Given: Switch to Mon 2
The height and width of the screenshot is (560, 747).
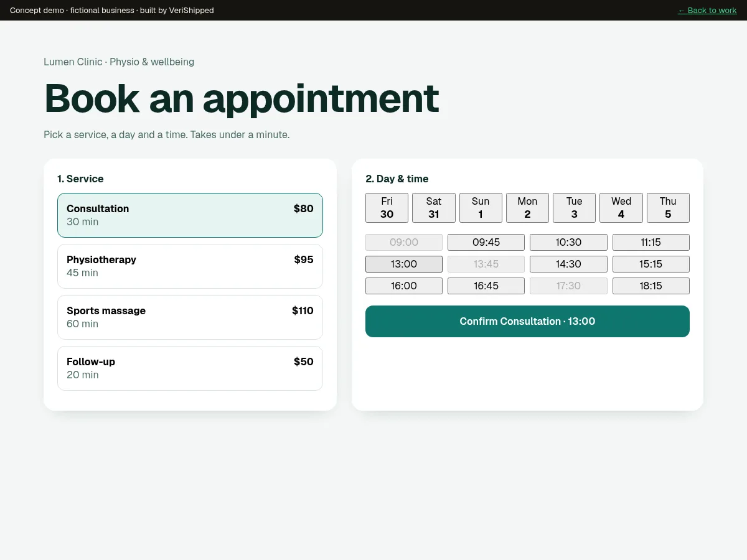Looking at the screenshot, I should tap(527, 208).
